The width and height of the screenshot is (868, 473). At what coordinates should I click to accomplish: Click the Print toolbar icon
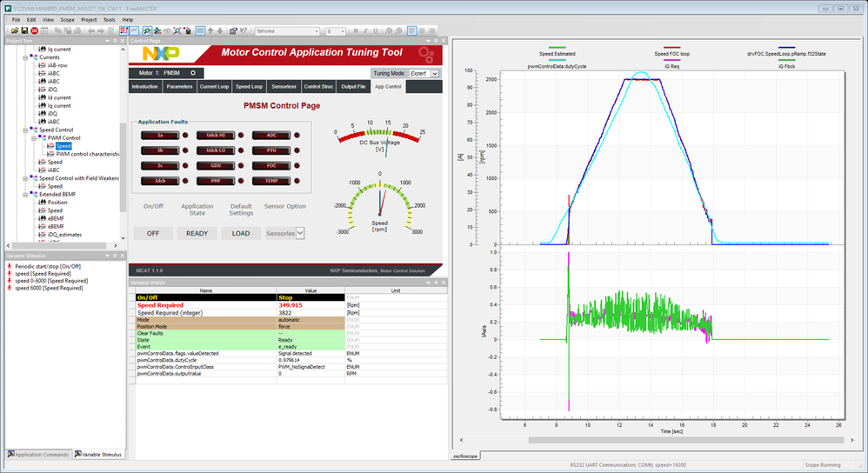77,31
